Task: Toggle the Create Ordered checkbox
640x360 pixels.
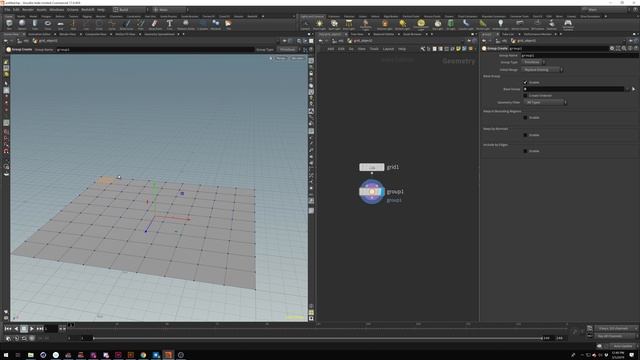Action: point(525,96)
